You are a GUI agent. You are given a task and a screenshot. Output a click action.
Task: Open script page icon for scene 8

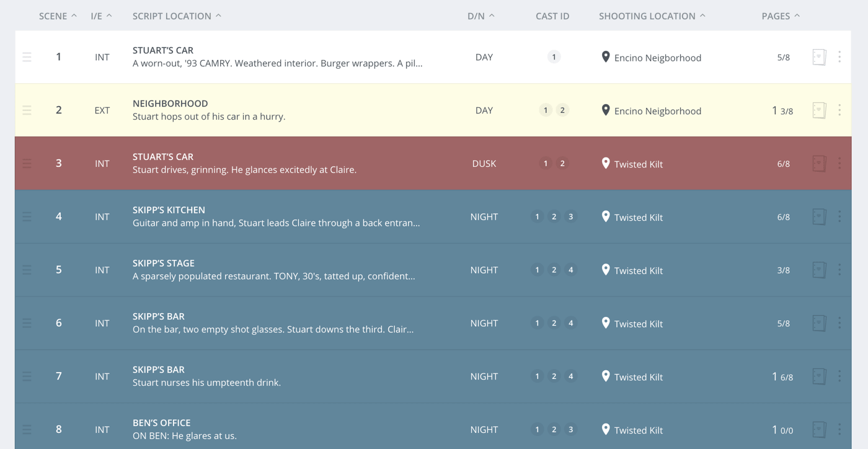tap(819, 430)
